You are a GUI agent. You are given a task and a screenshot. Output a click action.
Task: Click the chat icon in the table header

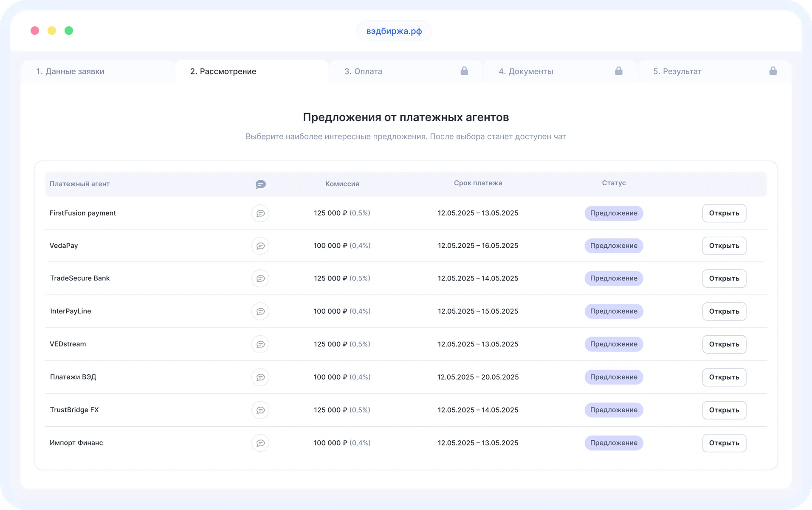click(x=260, y=184)
